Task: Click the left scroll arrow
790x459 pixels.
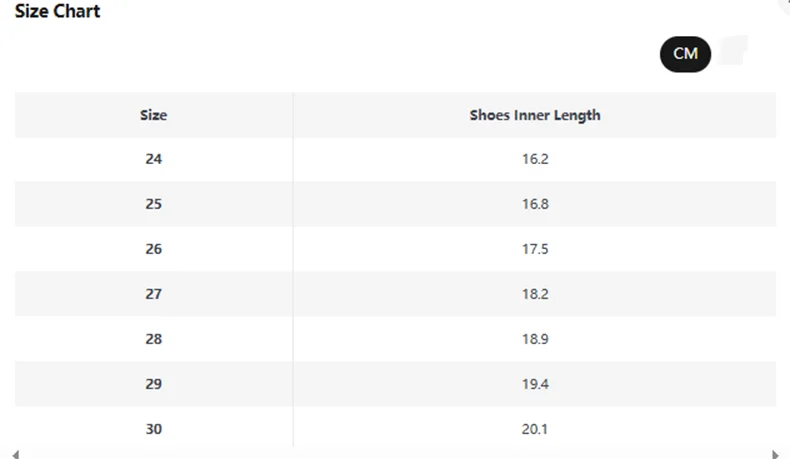Action: 16,454
